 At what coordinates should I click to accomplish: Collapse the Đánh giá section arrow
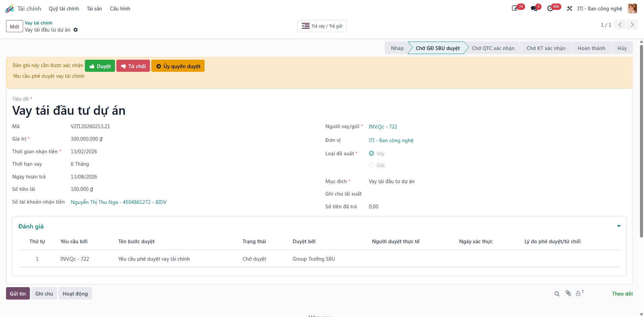pyautogui.click(x=619, y=226)
